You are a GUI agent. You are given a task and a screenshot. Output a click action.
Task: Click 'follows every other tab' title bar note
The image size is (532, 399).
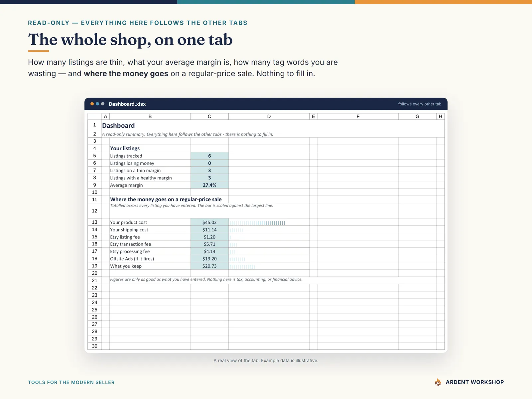pyautogui.click(x=420, y=104)
